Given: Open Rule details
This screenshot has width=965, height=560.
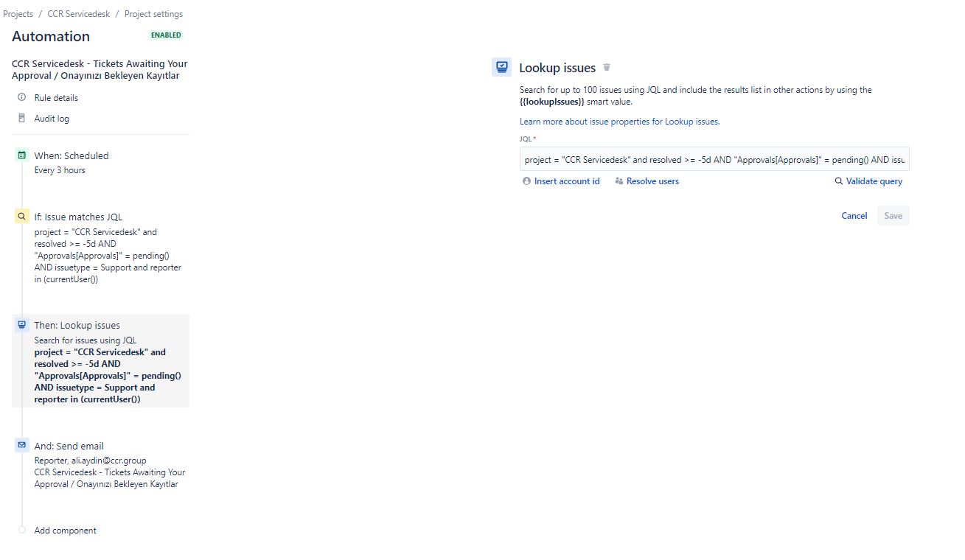Looking at the screenshot, I should (x=56, y=98).
